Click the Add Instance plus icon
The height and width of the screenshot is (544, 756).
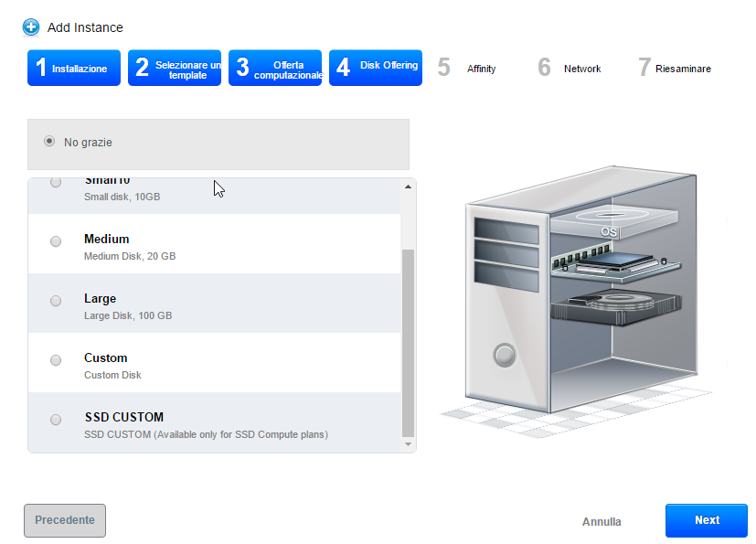point(31,27)
